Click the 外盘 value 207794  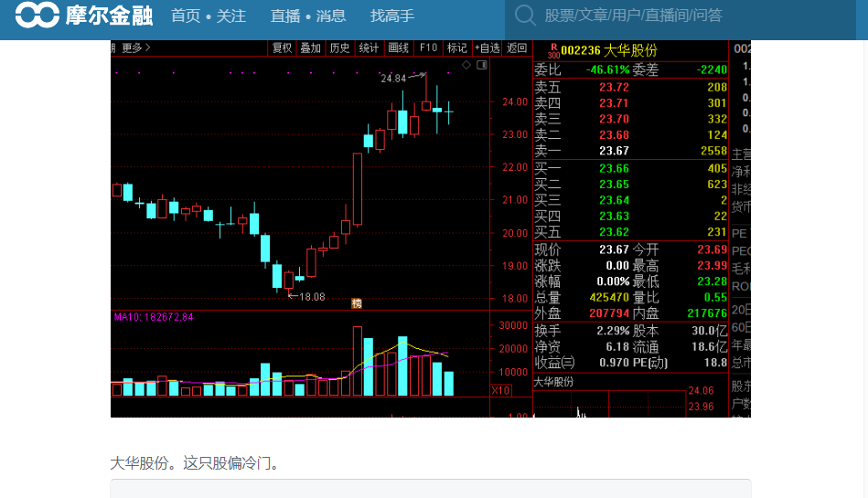609,313
